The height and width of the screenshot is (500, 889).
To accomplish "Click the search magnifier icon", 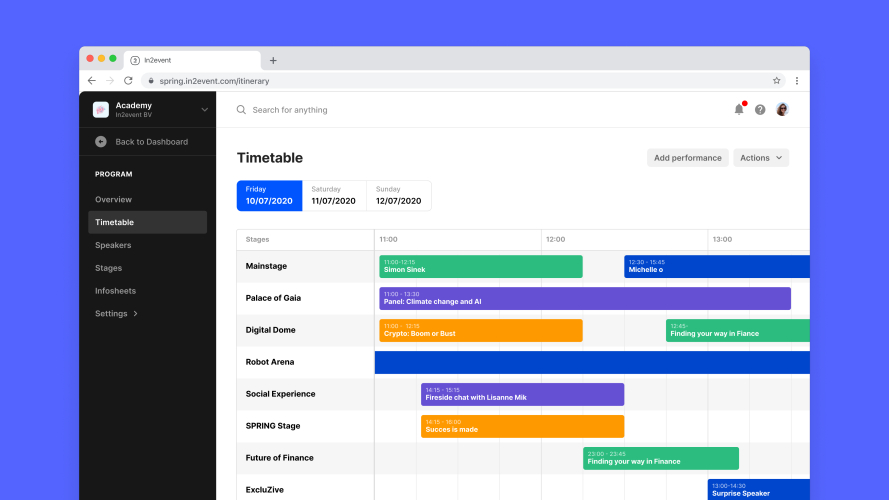I will [x=241, y=110].
